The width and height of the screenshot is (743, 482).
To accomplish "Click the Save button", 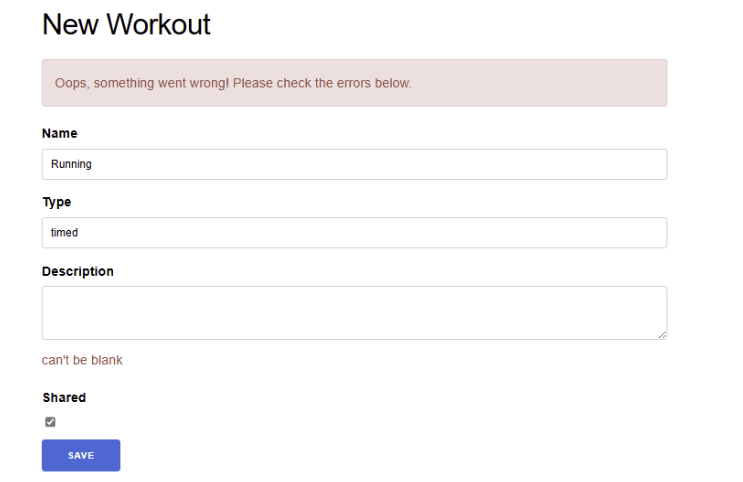I will pyautogui.click(x=81, y=455).
